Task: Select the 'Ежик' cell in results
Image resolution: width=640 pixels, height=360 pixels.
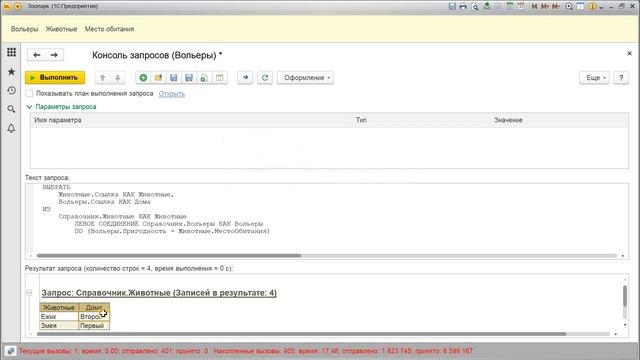Action: tap(59, 316)
